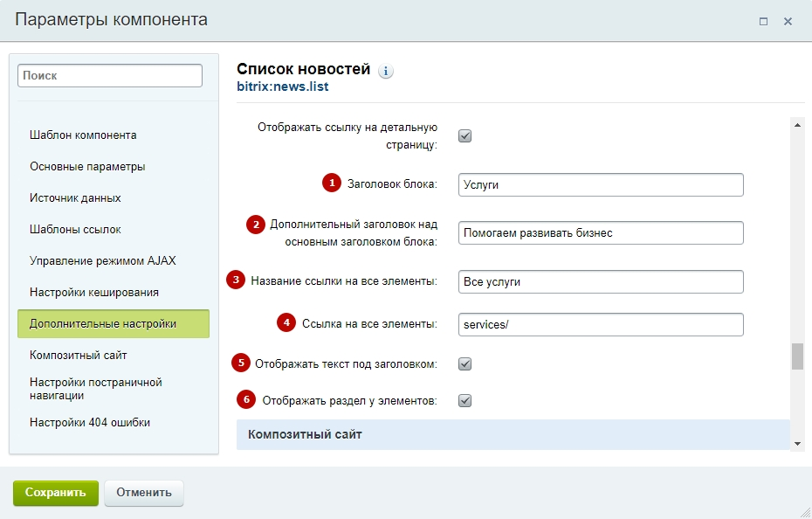Image resolution: width=812 pixels, height=519 pixels.
Task: Focus the Поиск search field
Action: point(109,76)
